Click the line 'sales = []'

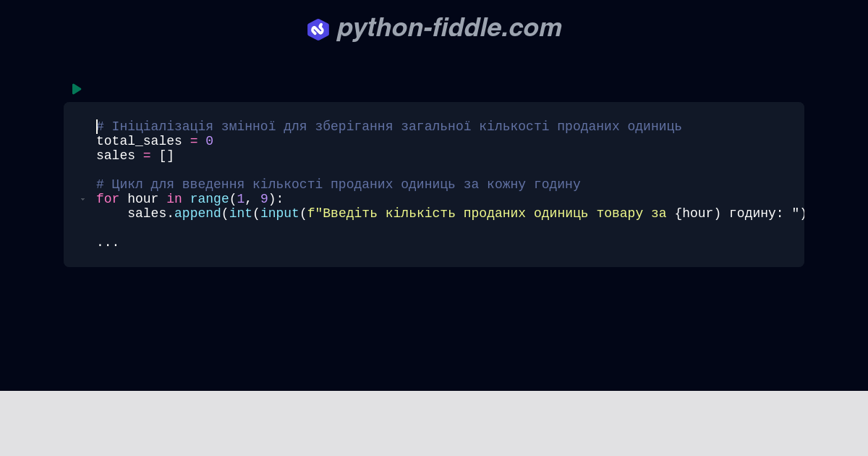click(x=135, y=156)
